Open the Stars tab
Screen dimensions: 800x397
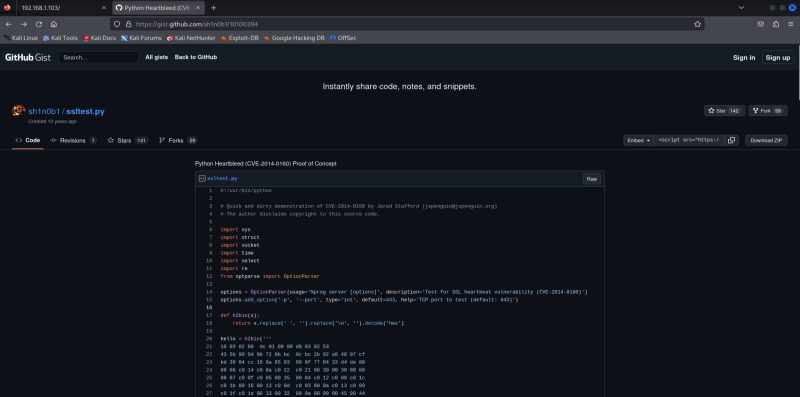[128, 140]
